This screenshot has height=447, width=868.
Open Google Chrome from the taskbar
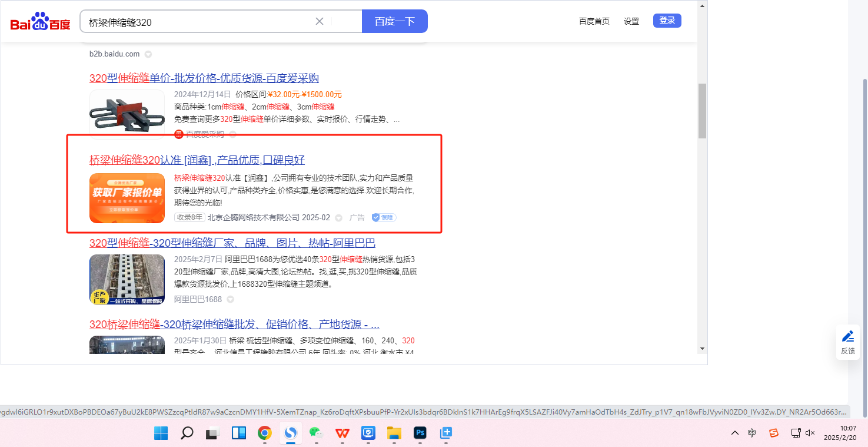[265, 433]
